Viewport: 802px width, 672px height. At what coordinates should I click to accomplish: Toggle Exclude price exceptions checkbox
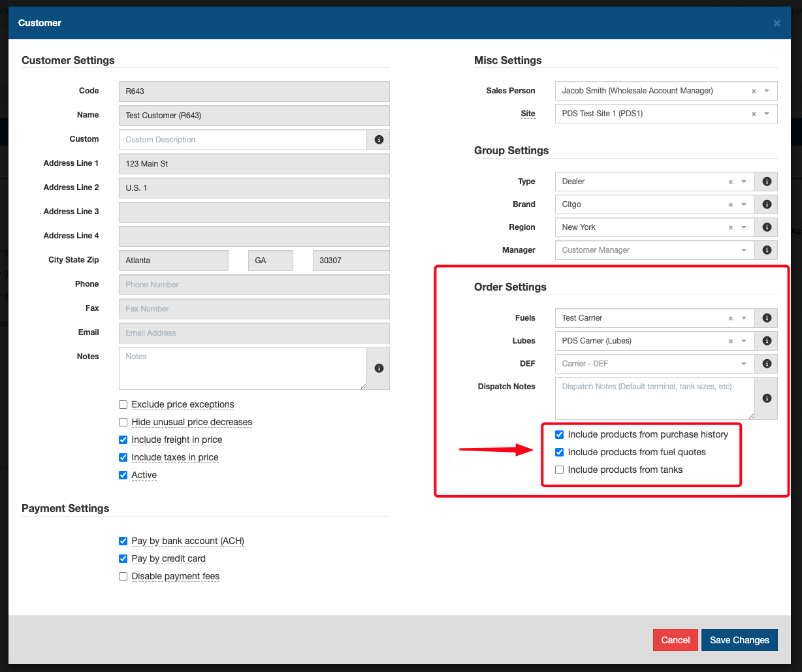(123, 405)
